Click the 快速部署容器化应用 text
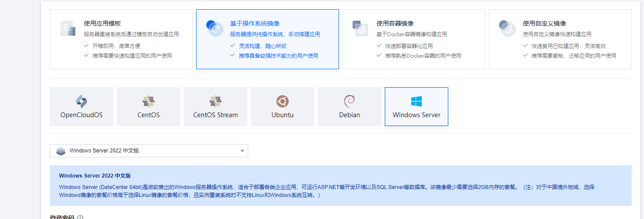The image size is (644, 219). (x=409, y=46)
